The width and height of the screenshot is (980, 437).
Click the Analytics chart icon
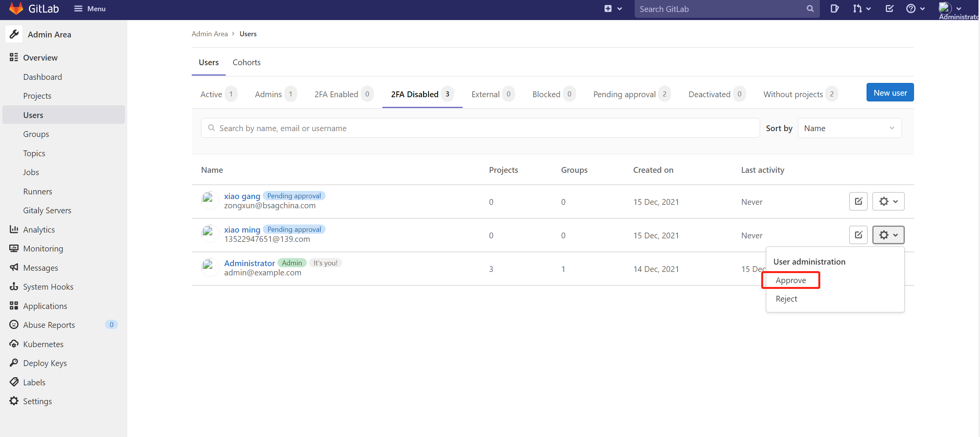(x=14, y=229)
